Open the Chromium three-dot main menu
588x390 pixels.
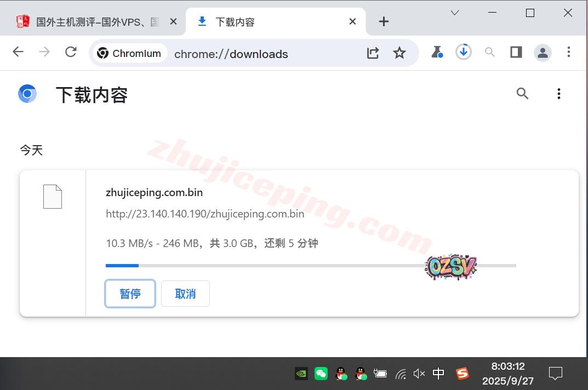coord(569,52)
